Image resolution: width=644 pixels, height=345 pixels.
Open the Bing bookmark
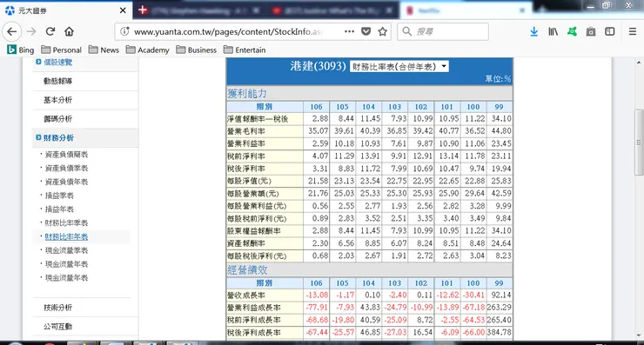point(21,50)
